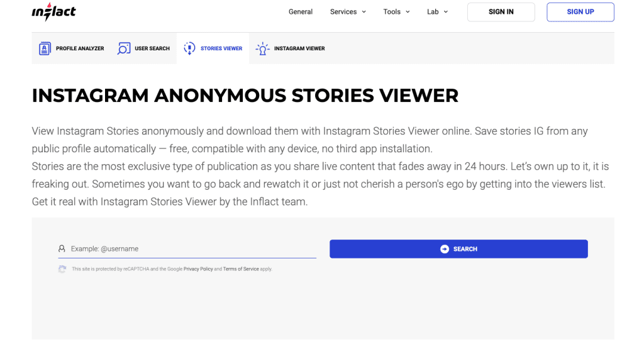Click the user silhouette icon in username field
Image resolution: width=644 pixels, height=354 pixels.
(x=62, y=248)
